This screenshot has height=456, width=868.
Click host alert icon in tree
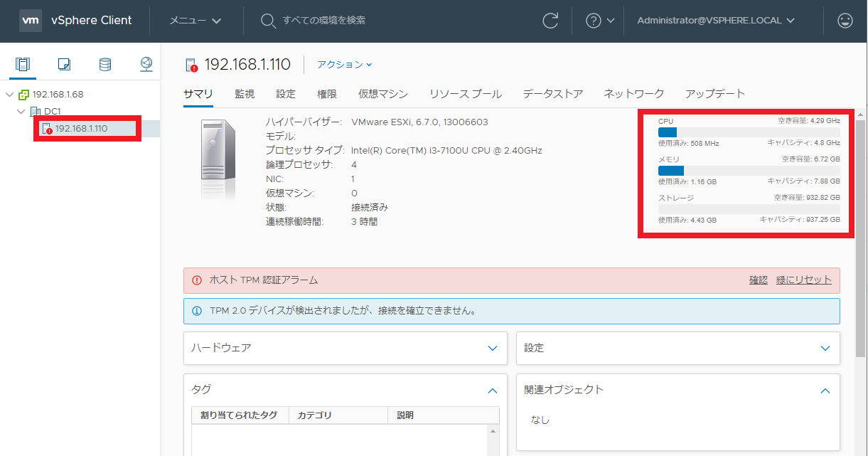pyautogui.click(x=48, y=129)
